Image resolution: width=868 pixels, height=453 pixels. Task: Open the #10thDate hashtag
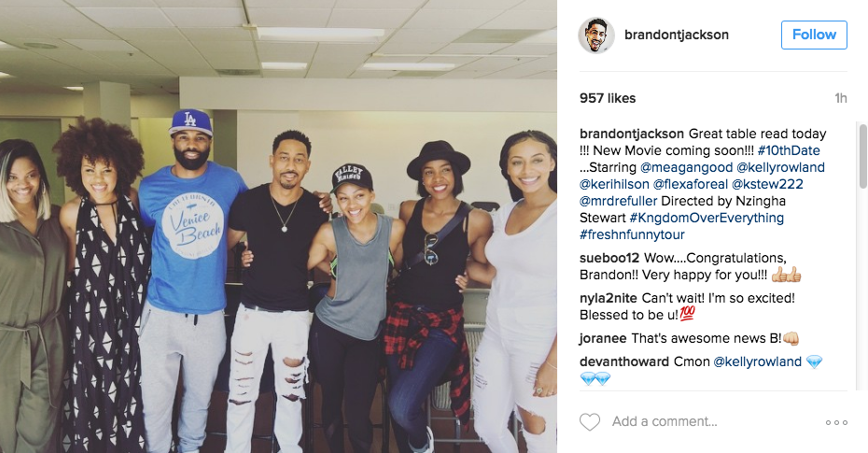[x=789, y=150]
